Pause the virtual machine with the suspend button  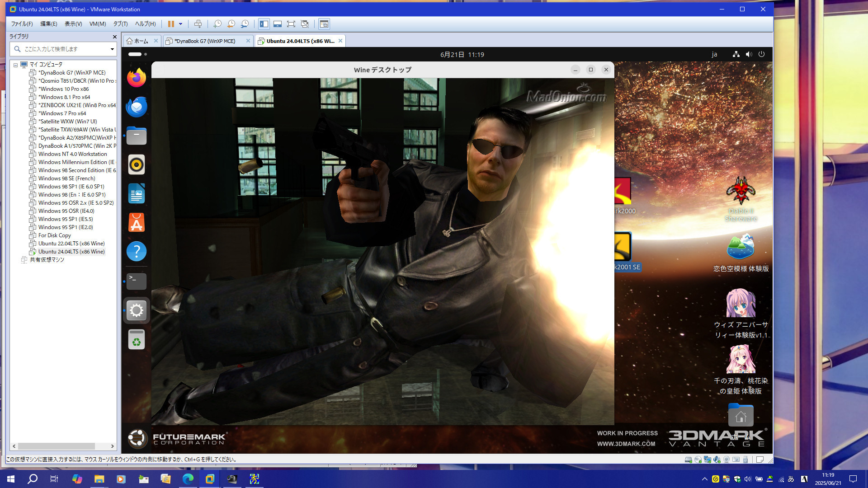pos(171,24)
